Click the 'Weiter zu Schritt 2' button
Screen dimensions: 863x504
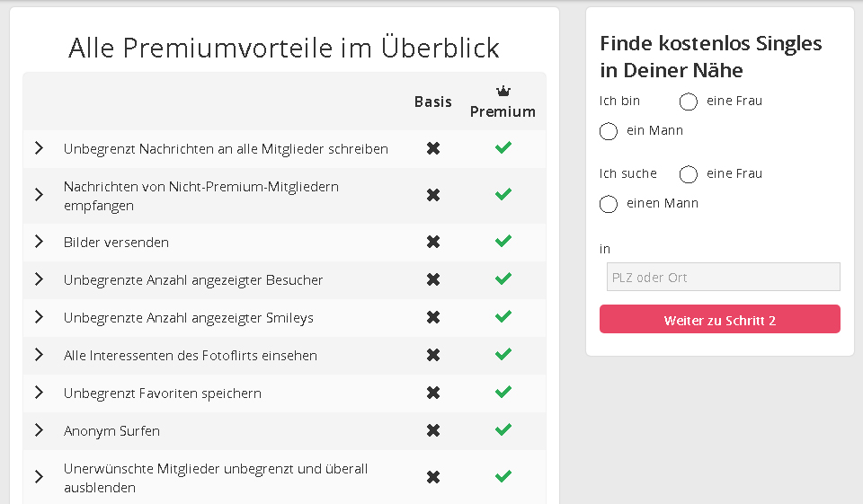click(x=719, y=320)
